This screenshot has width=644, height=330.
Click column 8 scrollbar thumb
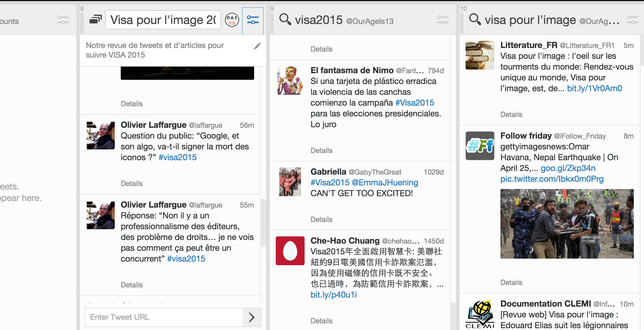(x=263, y=223)
